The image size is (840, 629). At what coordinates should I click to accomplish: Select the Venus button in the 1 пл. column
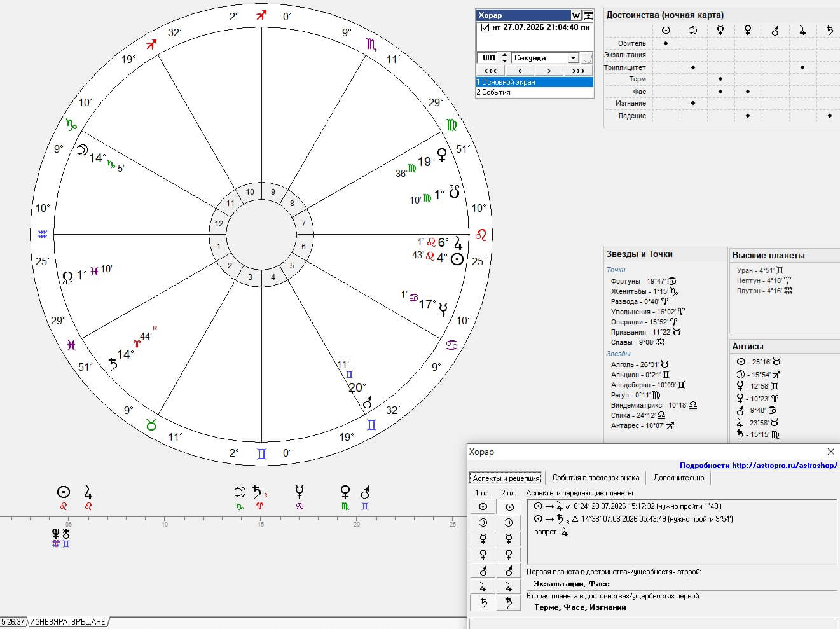483,555
